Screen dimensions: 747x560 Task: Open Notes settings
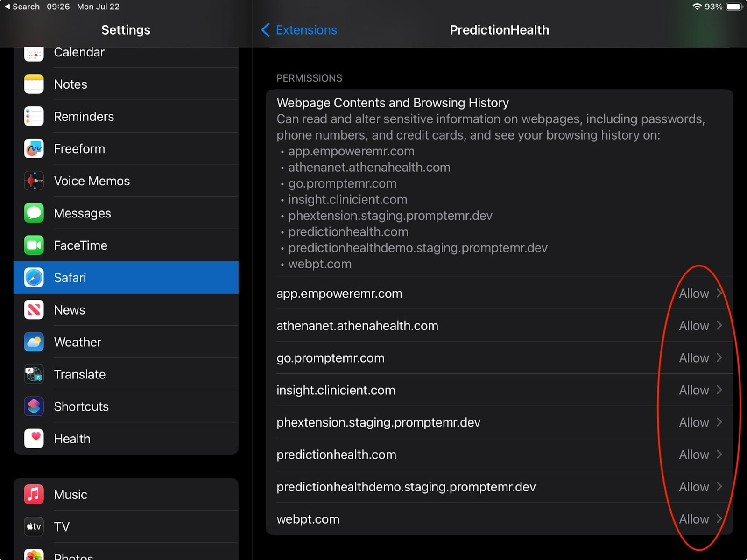tap(126, 84)
